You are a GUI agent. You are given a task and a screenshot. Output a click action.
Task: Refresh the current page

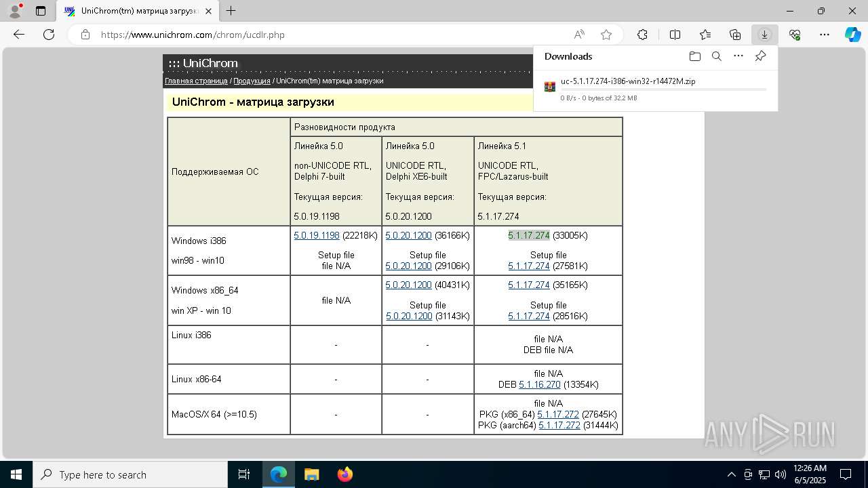click(x=49, y=35)
